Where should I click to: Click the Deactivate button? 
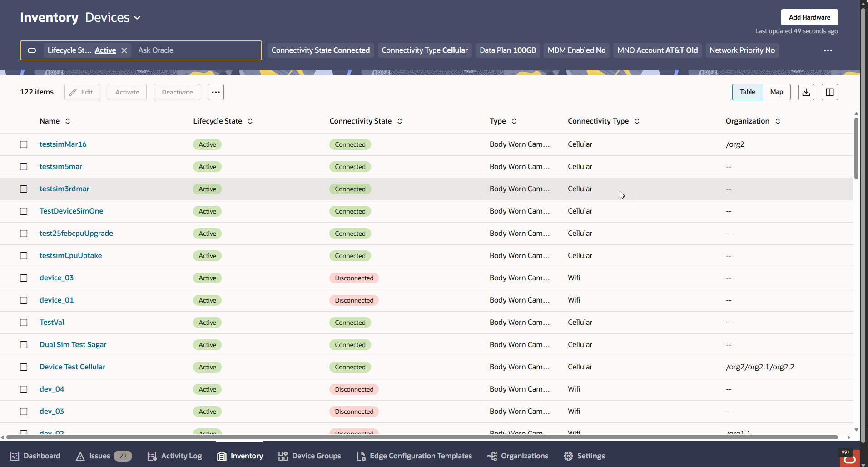click(177, 92)
